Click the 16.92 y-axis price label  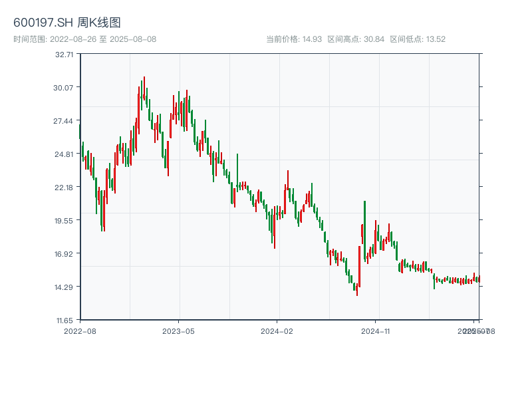64,254
